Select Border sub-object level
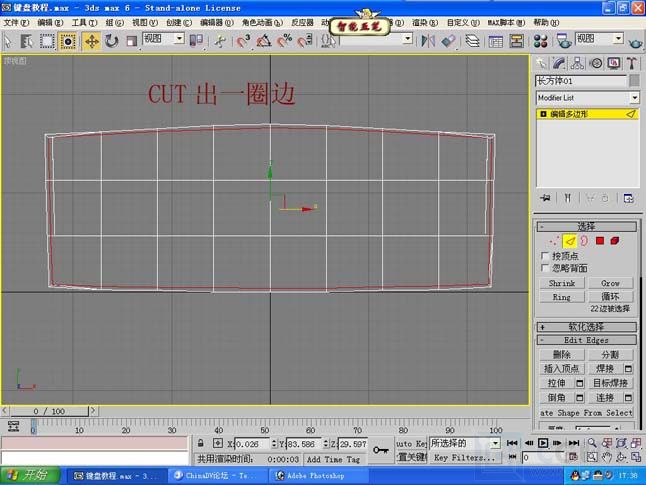Screen dimensions: 646x485 584,241
